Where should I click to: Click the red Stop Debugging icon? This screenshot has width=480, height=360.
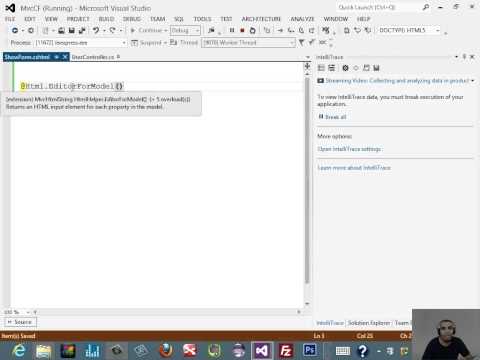pyautogui.click(x=242, y=30)
